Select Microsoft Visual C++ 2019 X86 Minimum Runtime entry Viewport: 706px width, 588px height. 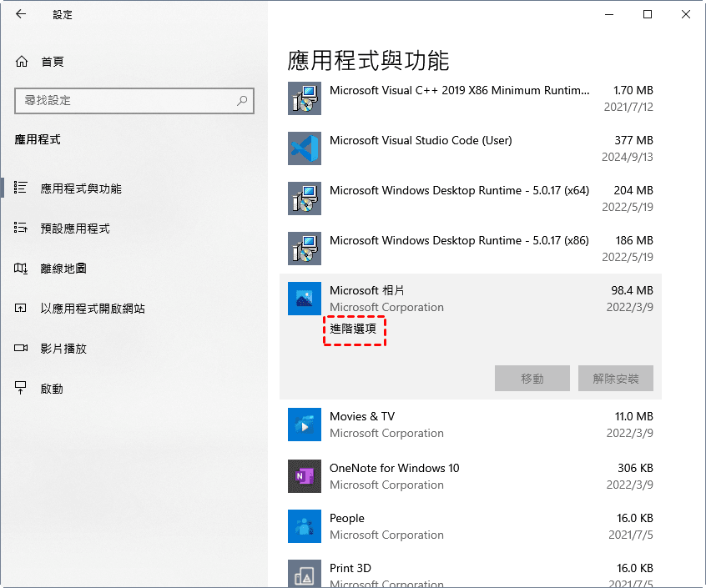(471, 98)
